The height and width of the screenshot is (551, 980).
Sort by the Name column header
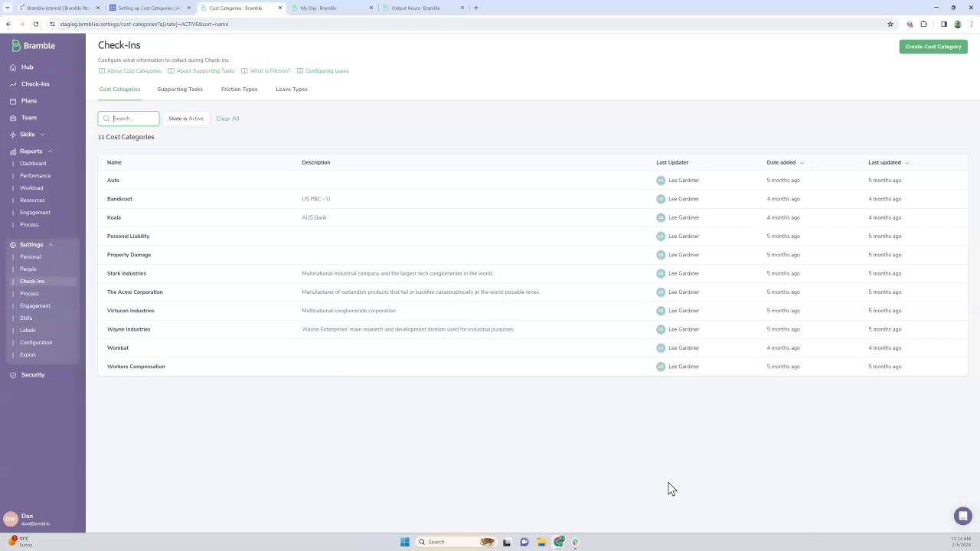coord(114,163)
